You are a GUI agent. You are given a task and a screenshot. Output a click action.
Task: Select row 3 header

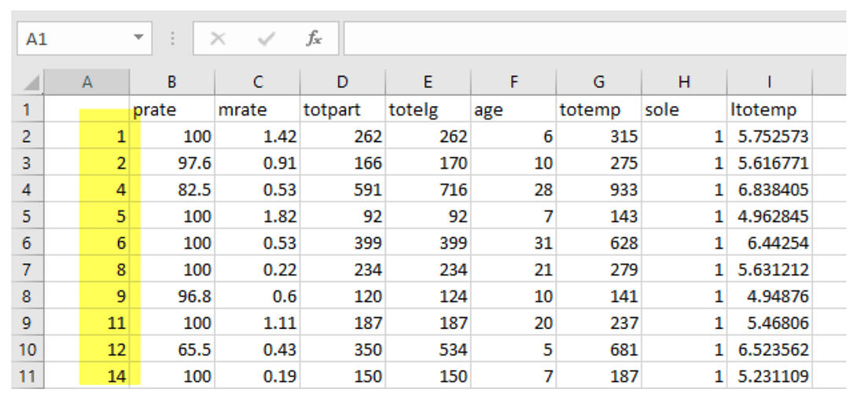coord(27,162)
